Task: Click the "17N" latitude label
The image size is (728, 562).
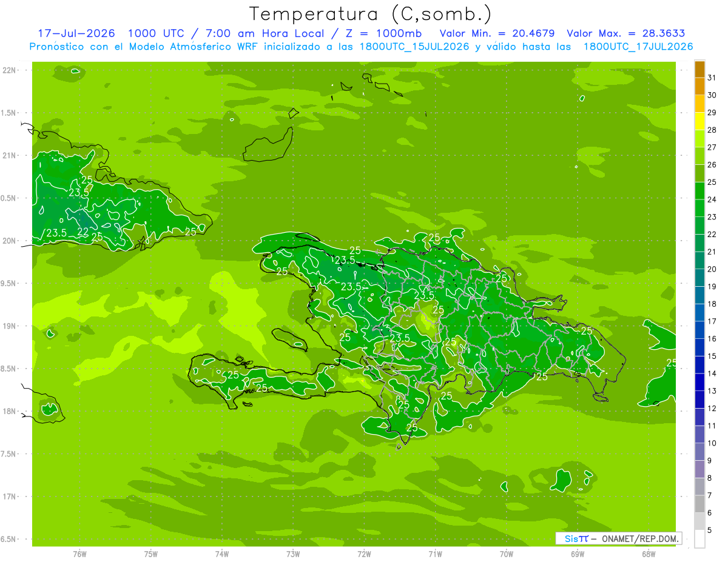Action: click(x=10, y=497)
